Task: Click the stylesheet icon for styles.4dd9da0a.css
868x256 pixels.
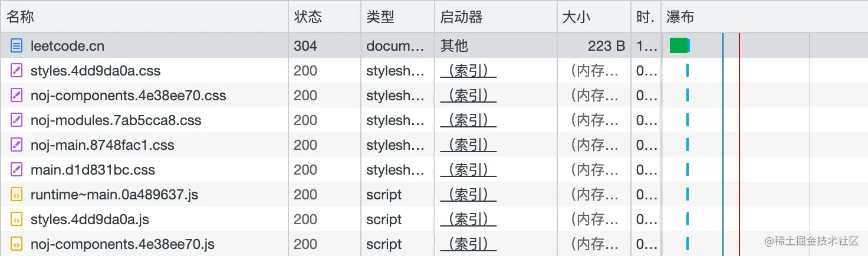Action: (17, 70)
